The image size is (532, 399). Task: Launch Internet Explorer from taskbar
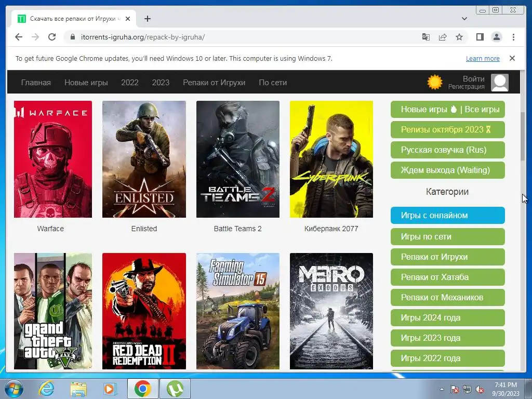(x=46, y=389)
